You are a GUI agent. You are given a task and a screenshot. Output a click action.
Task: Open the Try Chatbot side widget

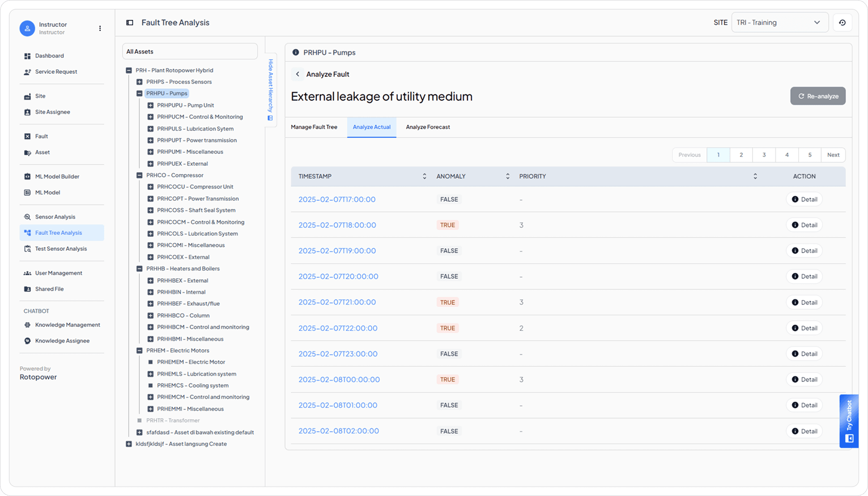pos(849,421)
